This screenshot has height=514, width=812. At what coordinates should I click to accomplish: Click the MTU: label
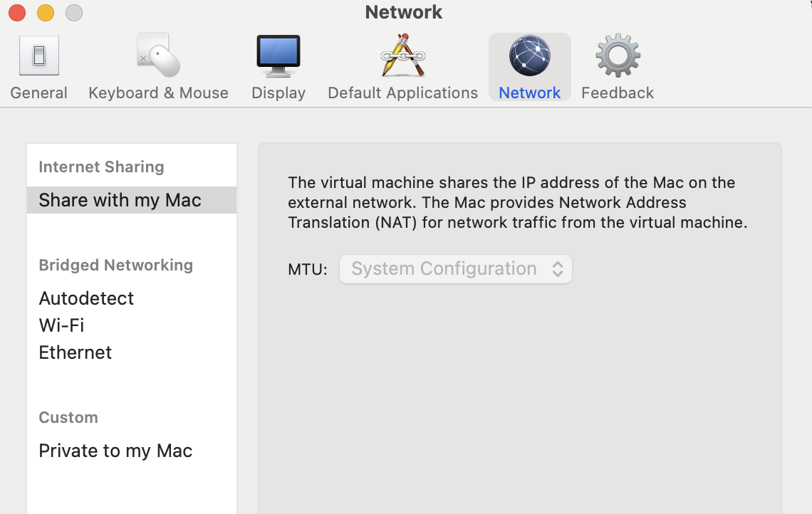pos(308,270)
